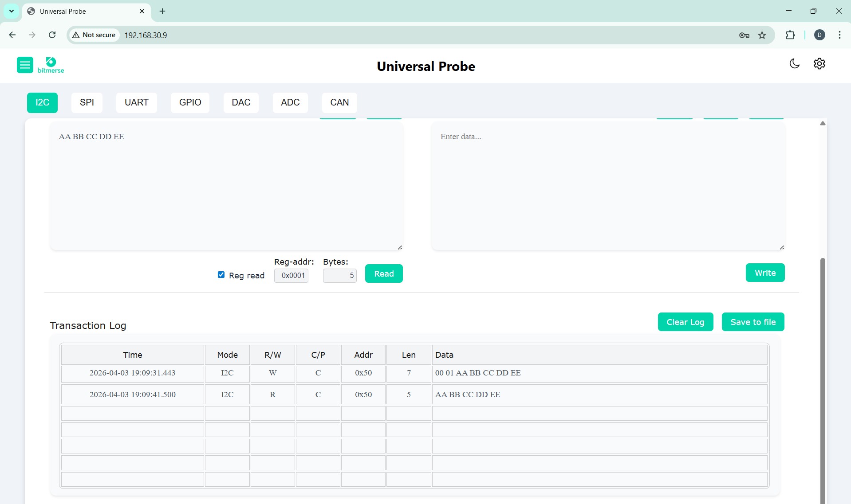Save the transaction log to file
Image resolution: width=851 pixels, height=504 pixels.
click(x=753, y=322)
